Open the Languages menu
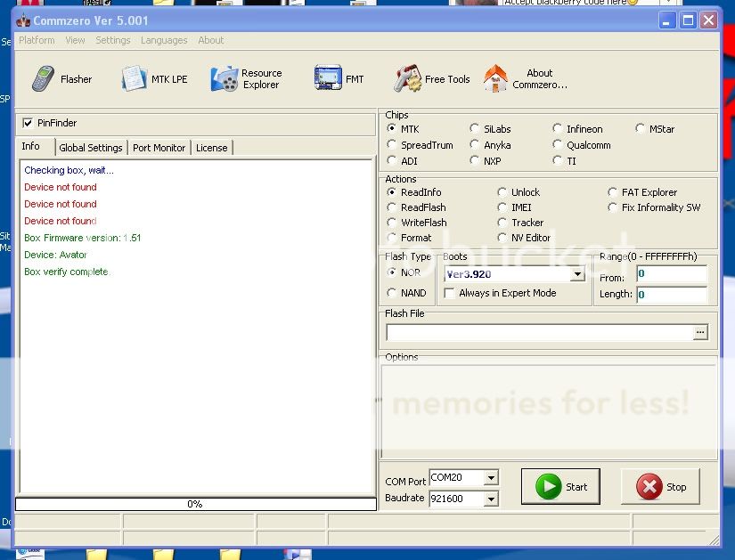735x560 pixels. pyautogui.click(x=164, y=40)
